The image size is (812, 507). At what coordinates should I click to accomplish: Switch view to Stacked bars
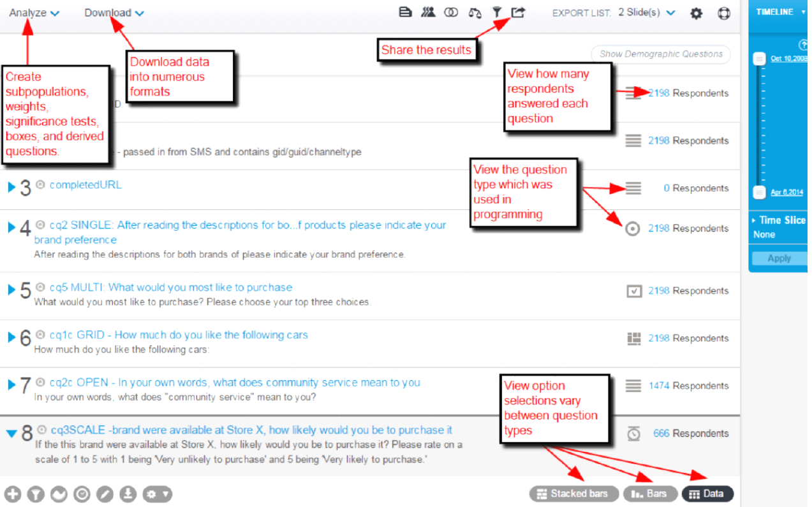[x=573, y=494]
